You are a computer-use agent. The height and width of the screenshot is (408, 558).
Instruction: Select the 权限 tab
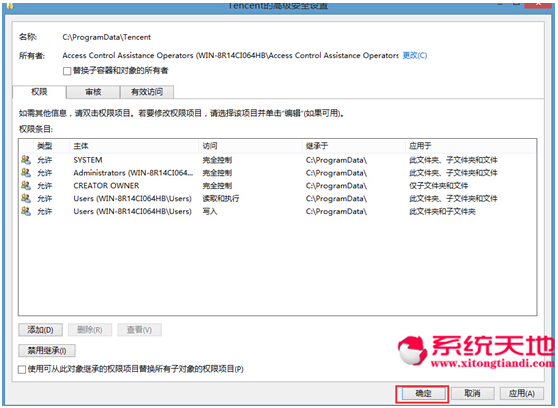point(39,92)
